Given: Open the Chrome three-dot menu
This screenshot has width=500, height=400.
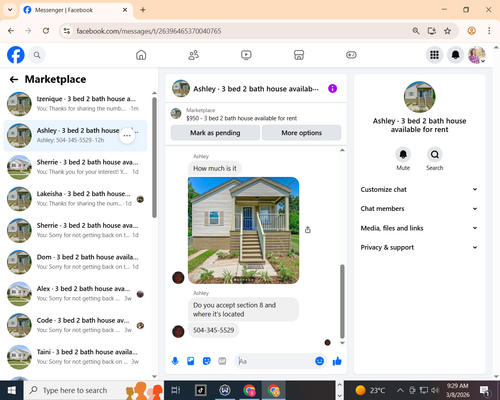Looking at the screenshot, I should tap(489, 31).
